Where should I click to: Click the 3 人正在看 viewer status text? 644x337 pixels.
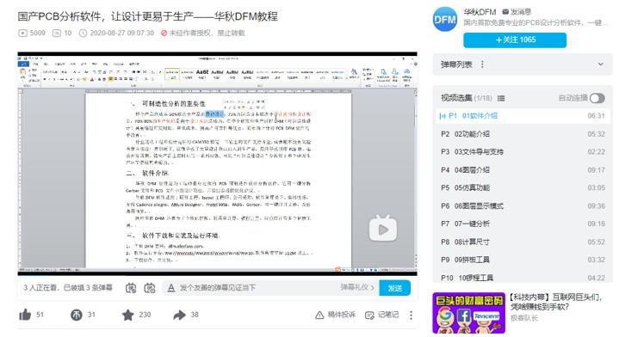40,288
